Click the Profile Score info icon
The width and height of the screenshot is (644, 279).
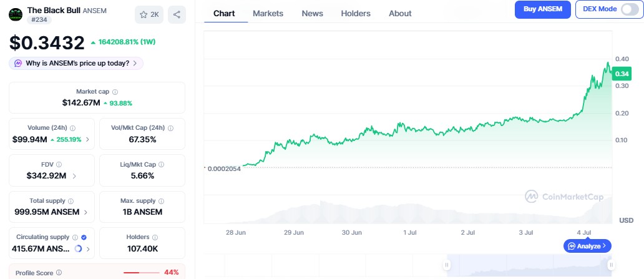click(59, 272)
